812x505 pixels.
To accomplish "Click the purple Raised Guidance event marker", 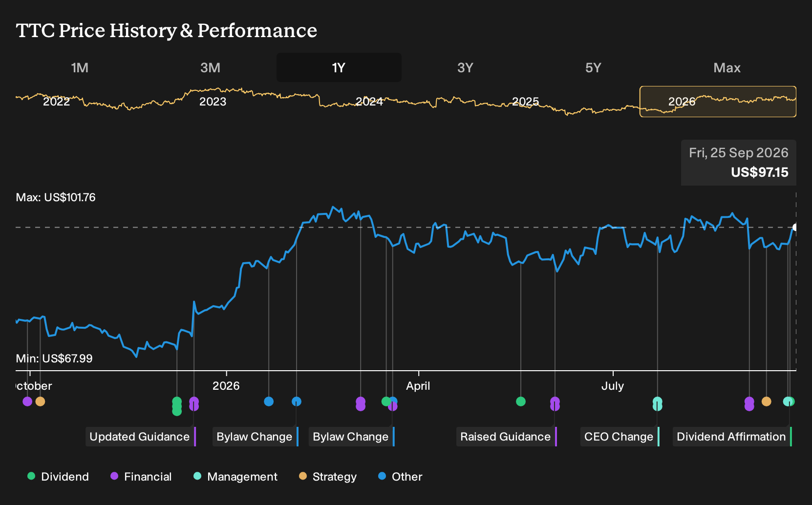I will coord(555,404).
